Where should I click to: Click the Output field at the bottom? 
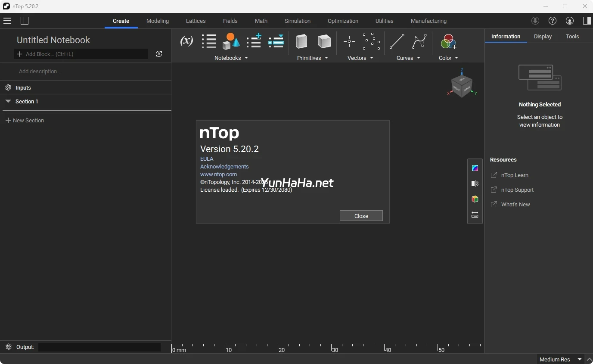[x=99, y=347]
